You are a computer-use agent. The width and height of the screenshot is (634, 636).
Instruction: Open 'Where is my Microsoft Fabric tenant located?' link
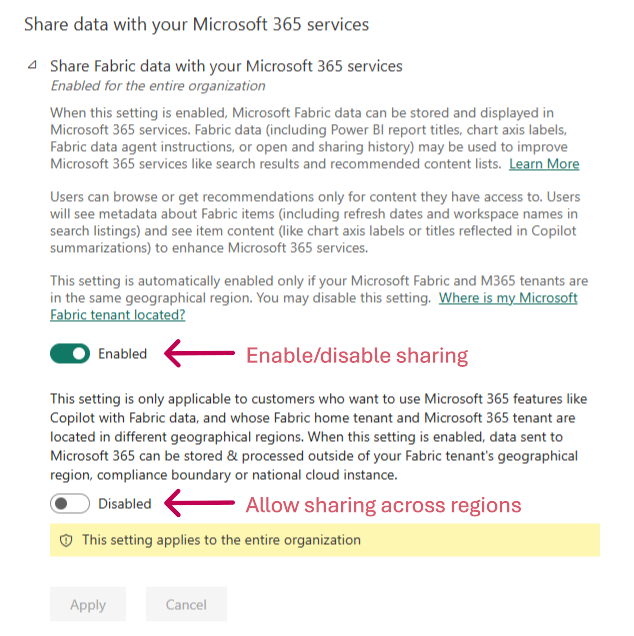[x=508, y=298]
